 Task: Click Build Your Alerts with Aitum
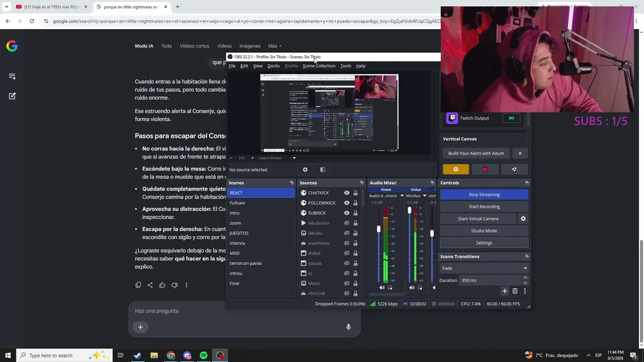pos(476,153)
